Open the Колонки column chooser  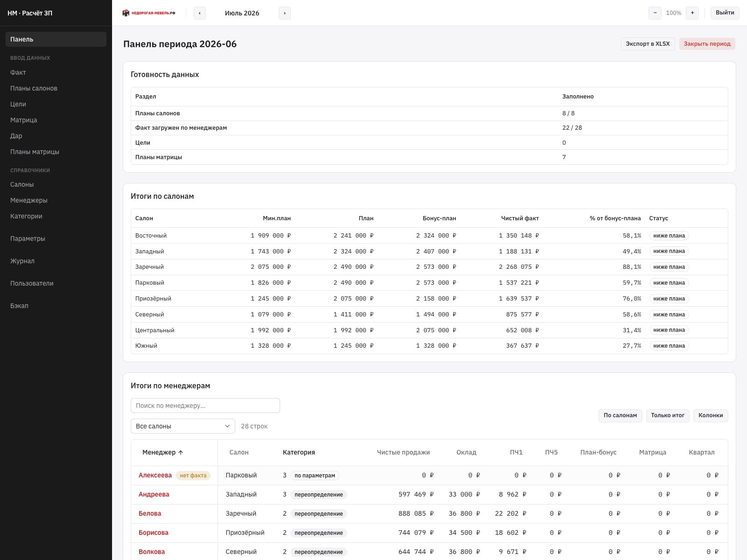point(711,415)
